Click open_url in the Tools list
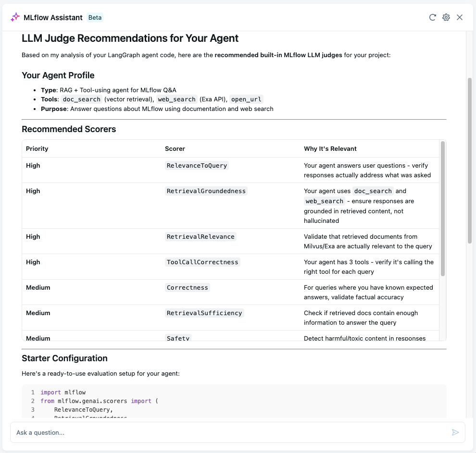 pyautogui.click(x=247, y=99)
